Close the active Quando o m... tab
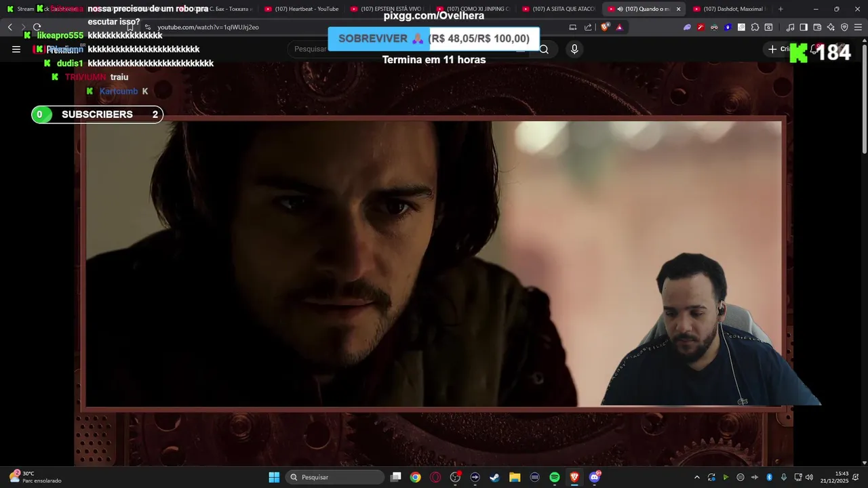 (678, 9)
